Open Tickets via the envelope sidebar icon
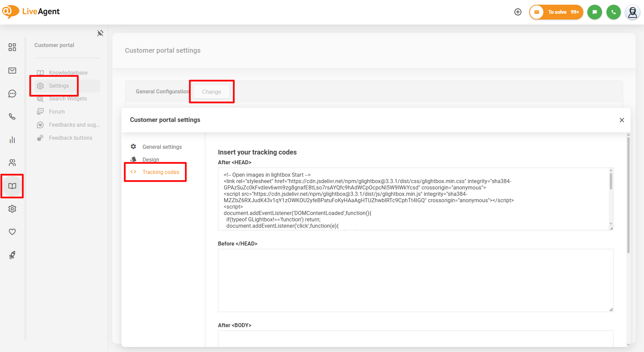 point(12,71)
